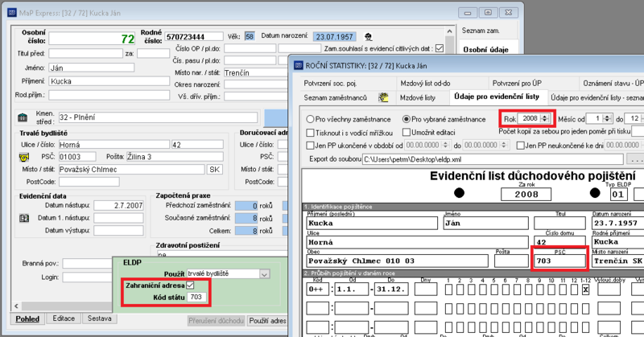Click the icon next to Seznam zaměstnanců tab
644x337 pixels.
pos(384,97)
